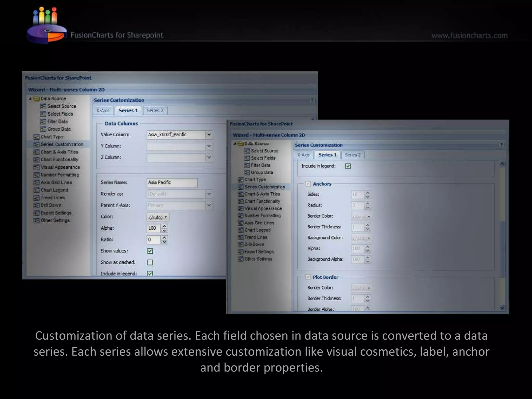Screen dimensions: 532x399
Task: Open Select Fields item in right window tree
Action: [x=263, y=158]
